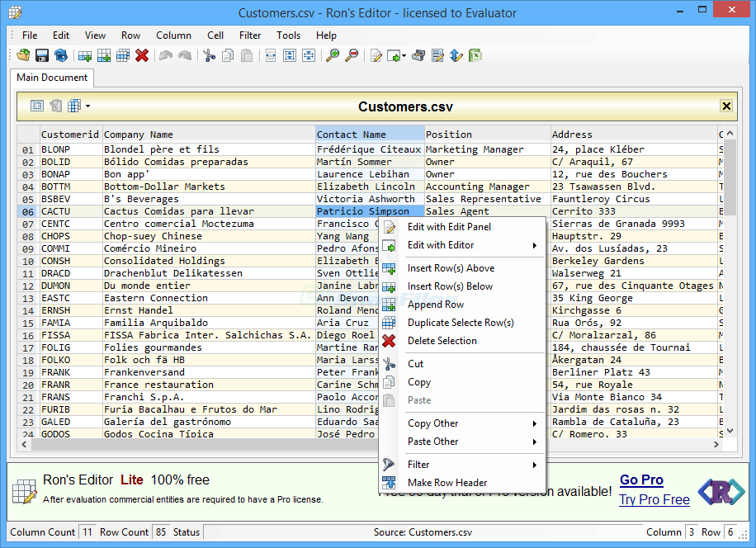Choose Duplicate Selecte Row(s)

point(462,323)
